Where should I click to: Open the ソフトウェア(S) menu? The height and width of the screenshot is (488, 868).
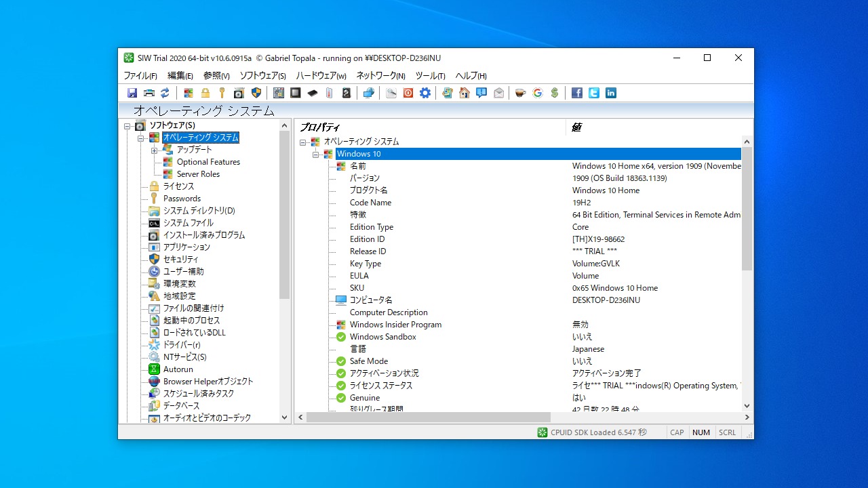(263, 75)
